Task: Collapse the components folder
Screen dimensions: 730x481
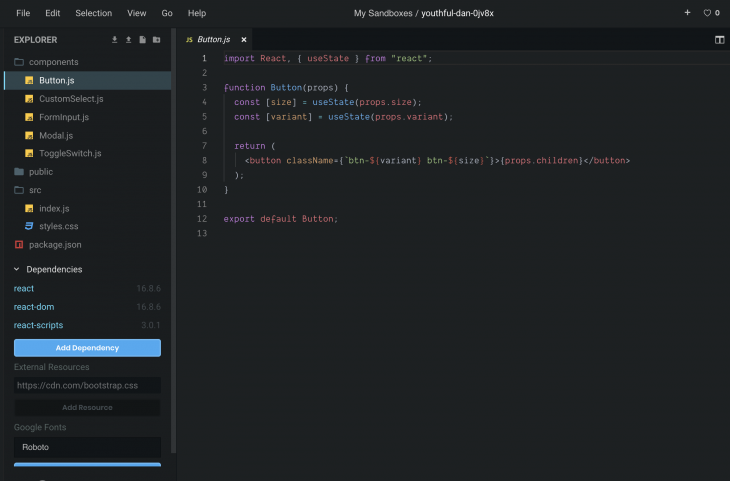Action: click(x=54, y=62)
